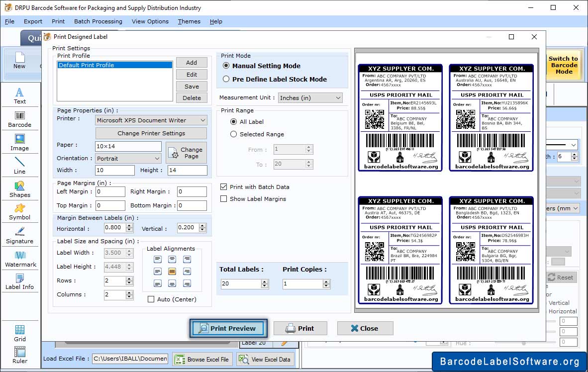Click the Reset button in background window
The height and width of the screenshot is (372, 588).
(561, 278)
